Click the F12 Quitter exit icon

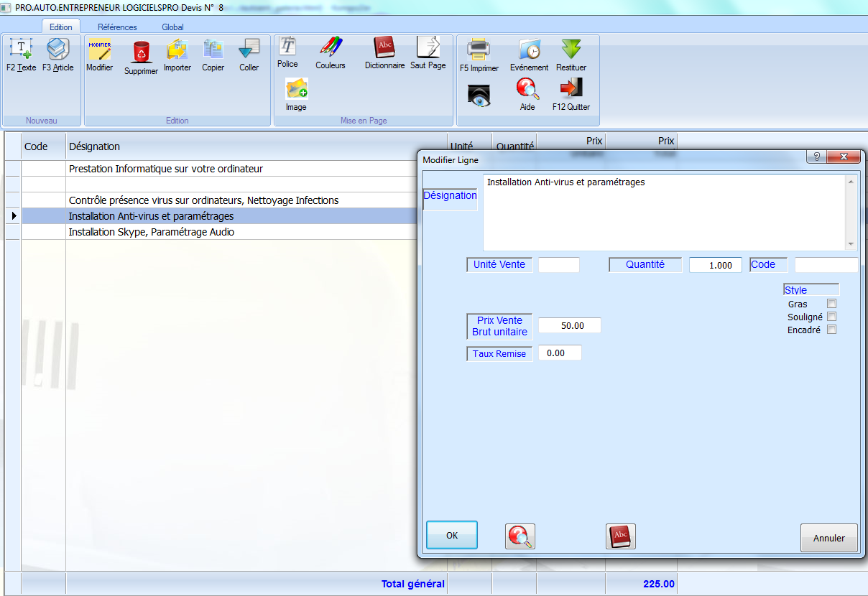(571, 89)
